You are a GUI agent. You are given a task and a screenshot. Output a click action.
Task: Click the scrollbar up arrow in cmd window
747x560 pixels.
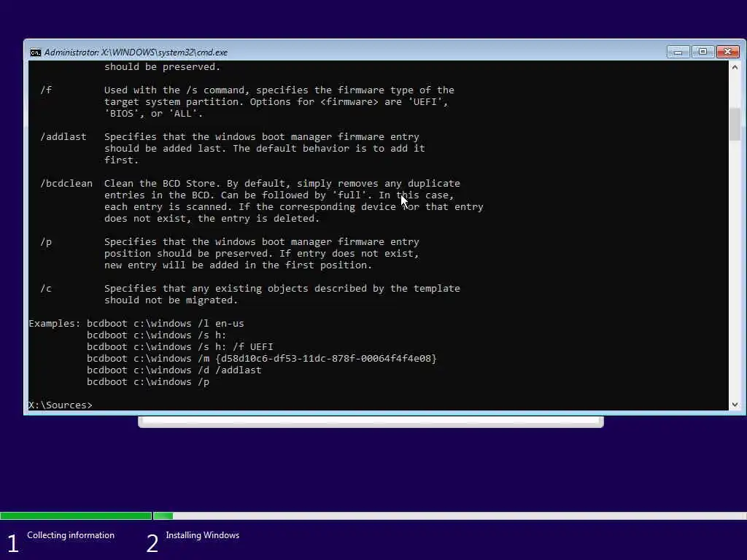coord(735,67)
